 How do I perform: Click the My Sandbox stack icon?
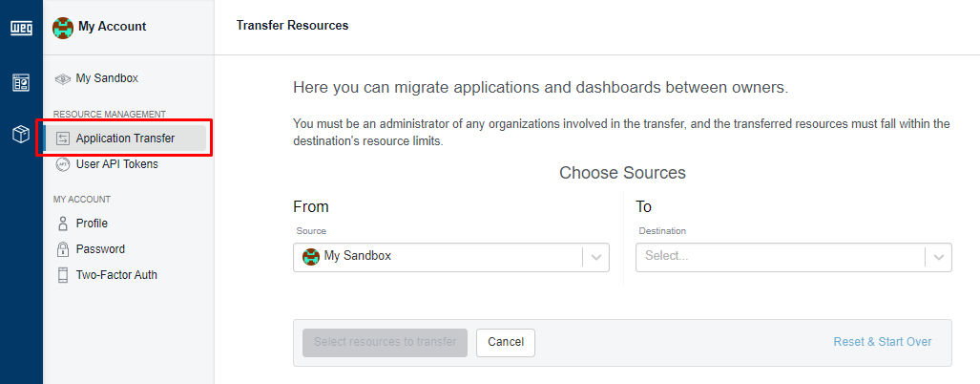pos(62,78)
